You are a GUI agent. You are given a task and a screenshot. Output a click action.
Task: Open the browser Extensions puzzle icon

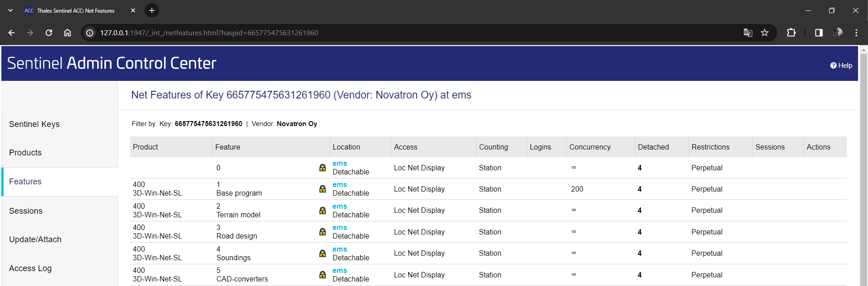(x=791, y=33)
